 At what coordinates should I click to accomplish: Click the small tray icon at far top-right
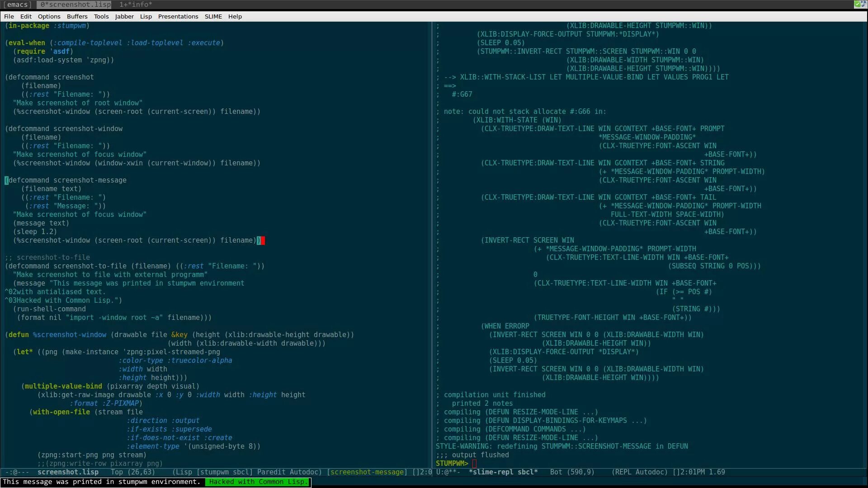point(865,4)
